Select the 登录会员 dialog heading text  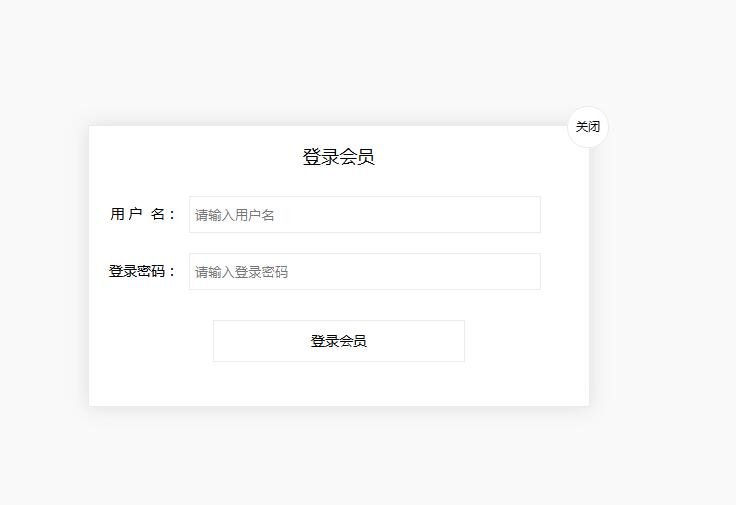point(338,157)
